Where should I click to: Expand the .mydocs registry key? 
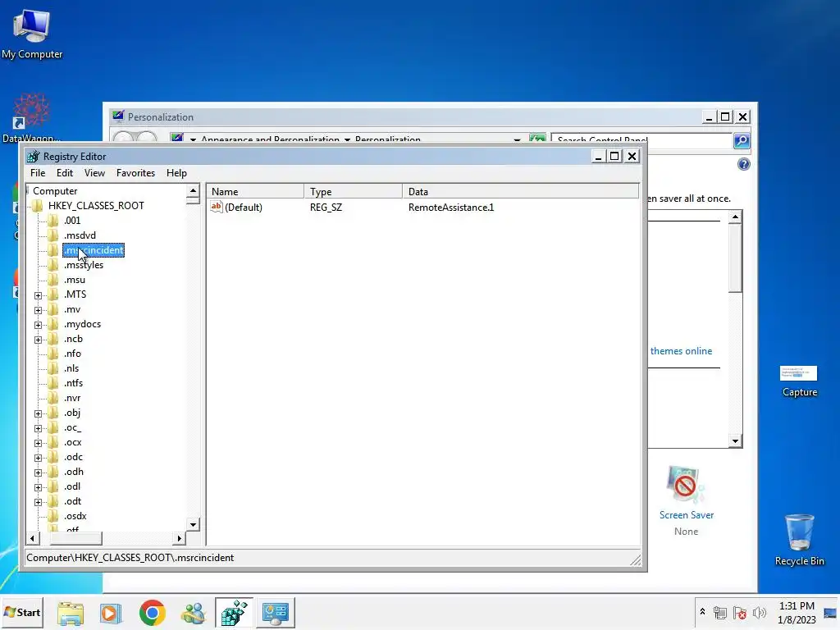tap(38, 325)
